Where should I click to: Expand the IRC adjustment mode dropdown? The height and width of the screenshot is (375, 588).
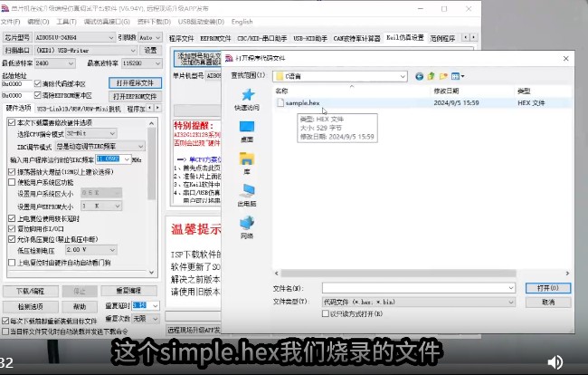[x=140, y=146]
